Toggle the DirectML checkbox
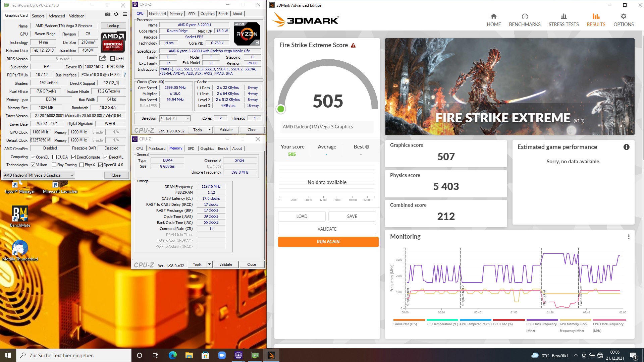644x362 pixels. click(x=106, y=157)
